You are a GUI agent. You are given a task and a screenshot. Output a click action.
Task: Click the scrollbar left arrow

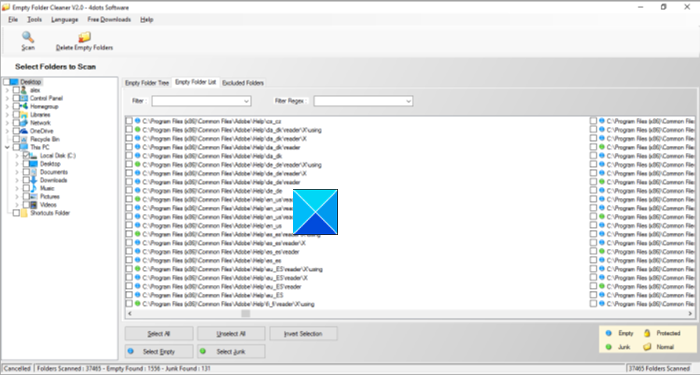click(130, 313)
